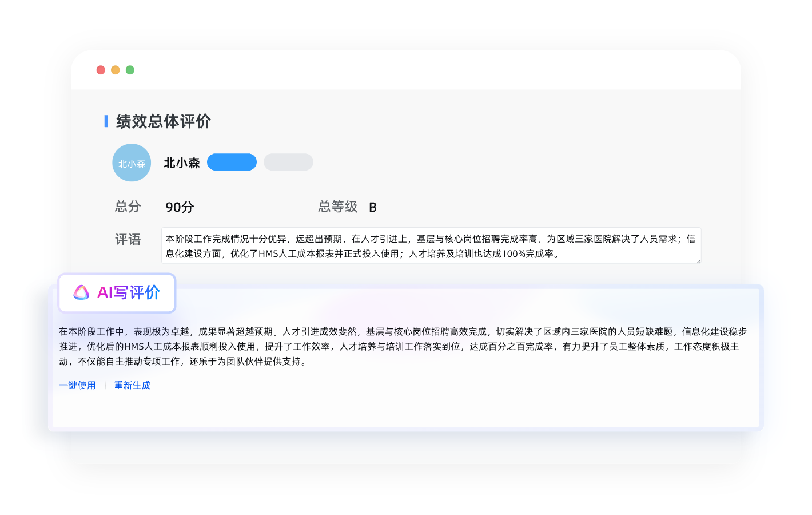Click the comment box resize handle
Screen dimensions: 812x515
tap(698, 260)
